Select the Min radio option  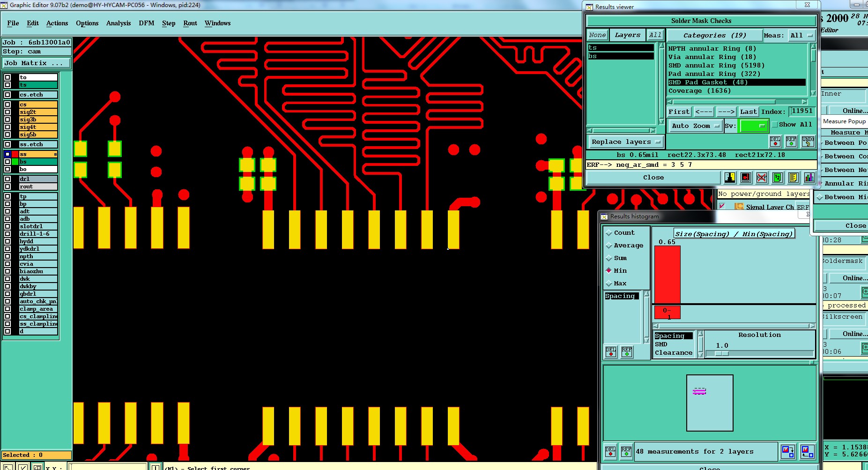609,270
